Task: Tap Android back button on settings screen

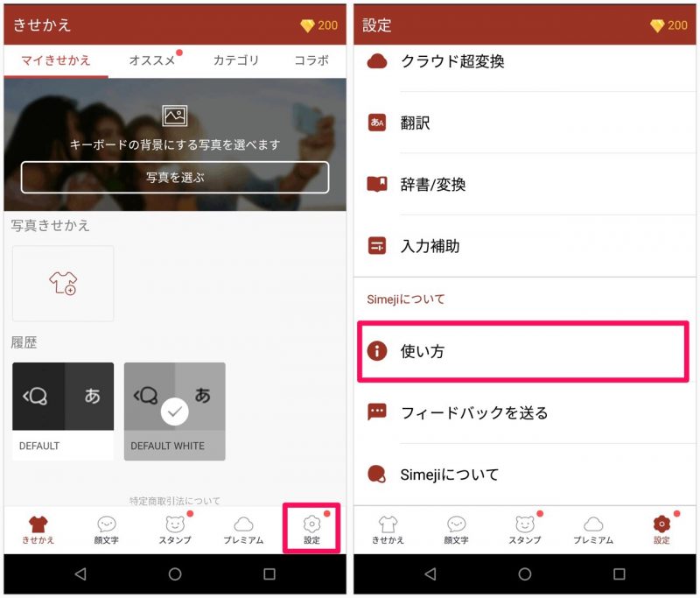Action: (x=430, y=573)
